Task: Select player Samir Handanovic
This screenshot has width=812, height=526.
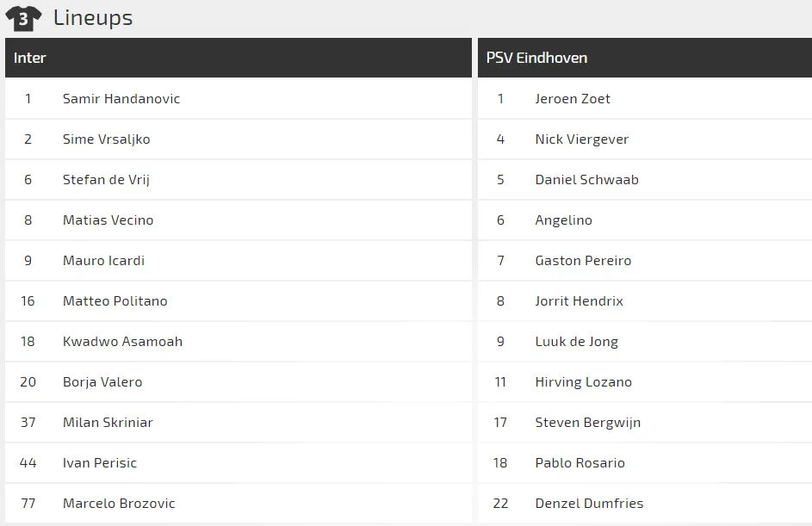Action: point(121,99)
